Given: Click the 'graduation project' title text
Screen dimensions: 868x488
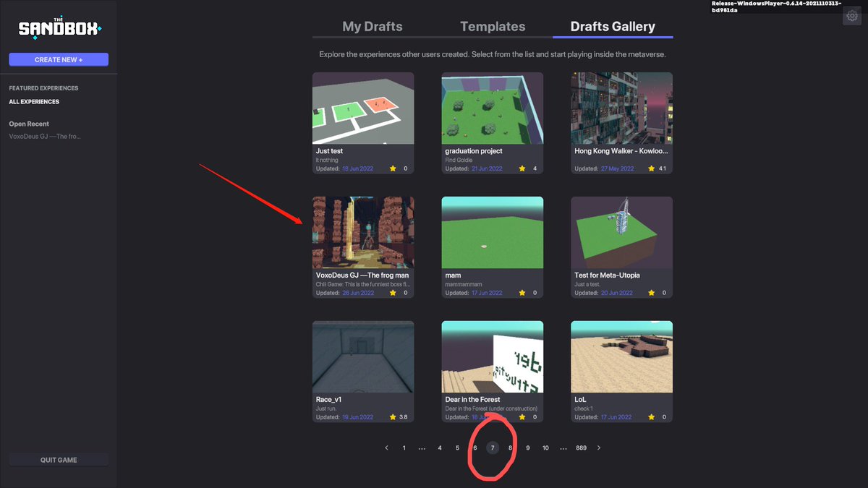Looking at the screenshot, I should tap(474, 151).
